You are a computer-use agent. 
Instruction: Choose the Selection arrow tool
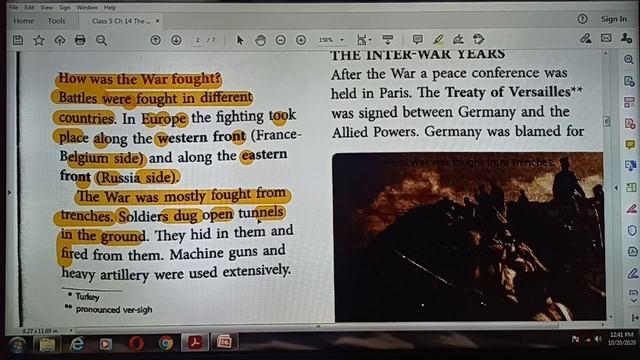[240, 40]
